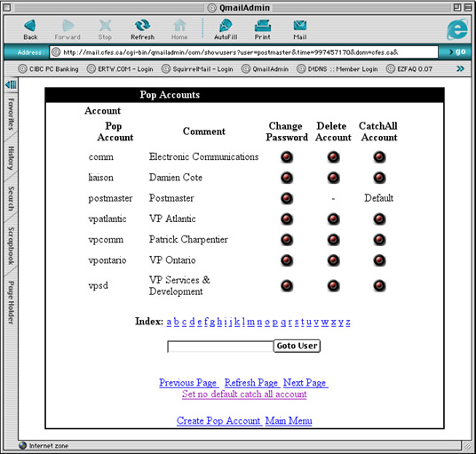Collapse the explorer bar with the arrow toggle
Screen dimensions: 476x454
tap(11, 84)
